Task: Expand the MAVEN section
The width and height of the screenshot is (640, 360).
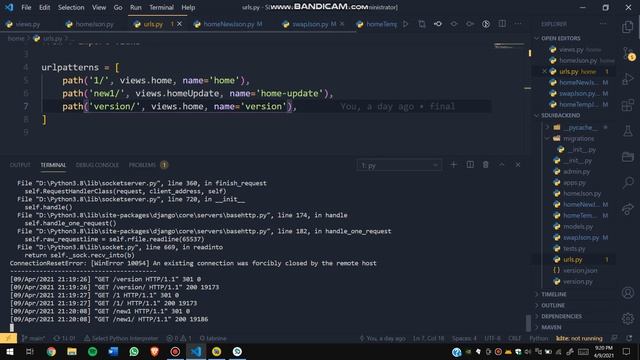Action: tap(551, 327)
